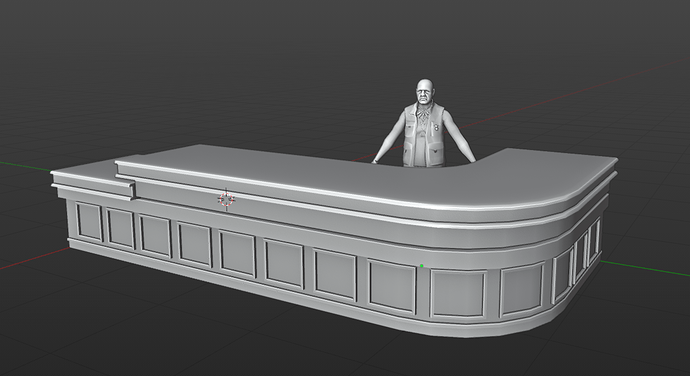Select the second recessed panel from the left

point(121,229)
